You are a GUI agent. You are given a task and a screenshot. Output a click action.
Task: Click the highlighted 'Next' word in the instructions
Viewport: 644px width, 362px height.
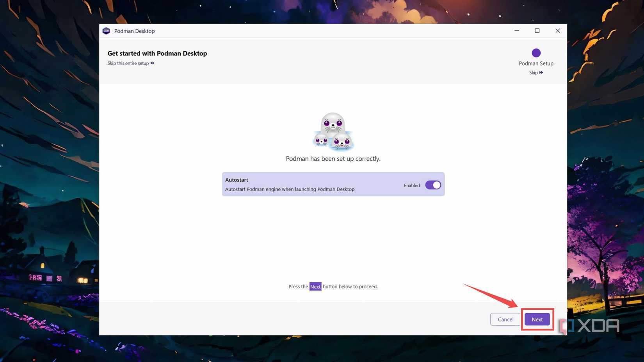pyautogui.click(x=315, y=286)
